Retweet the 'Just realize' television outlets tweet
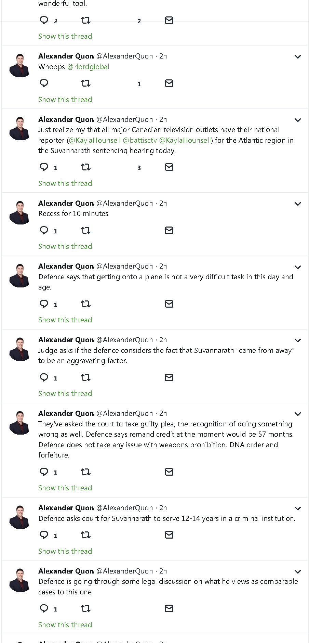Viewport: 309px width, 644px height. pyautogui.click(x=85, y=167)
